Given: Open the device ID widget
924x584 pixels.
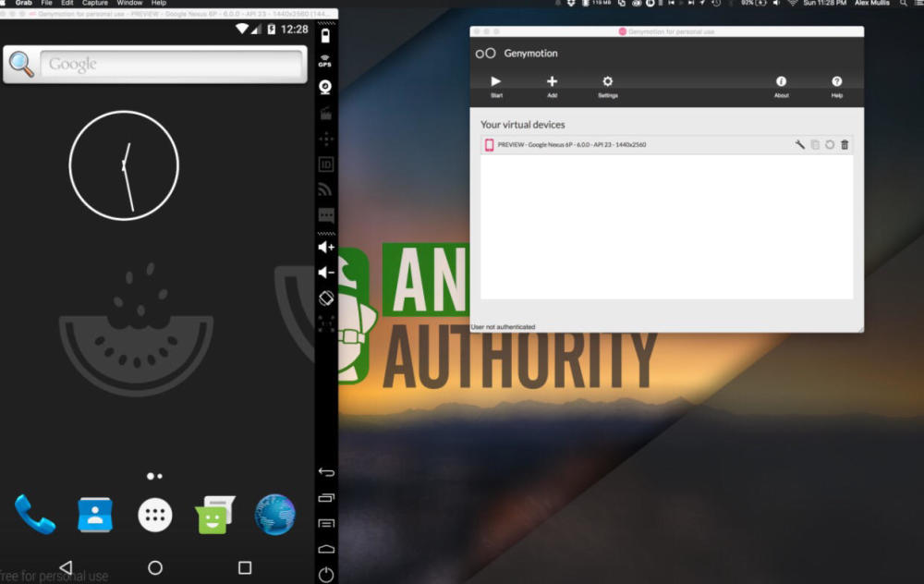Looking at the screenshot, I should [x=326, y=164].
